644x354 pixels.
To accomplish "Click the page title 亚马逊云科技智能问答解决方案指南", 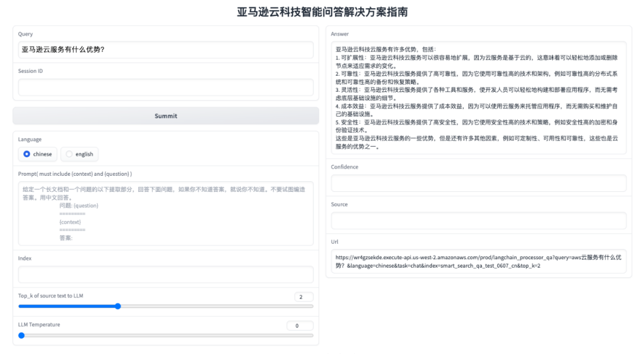I will point(322,12).
